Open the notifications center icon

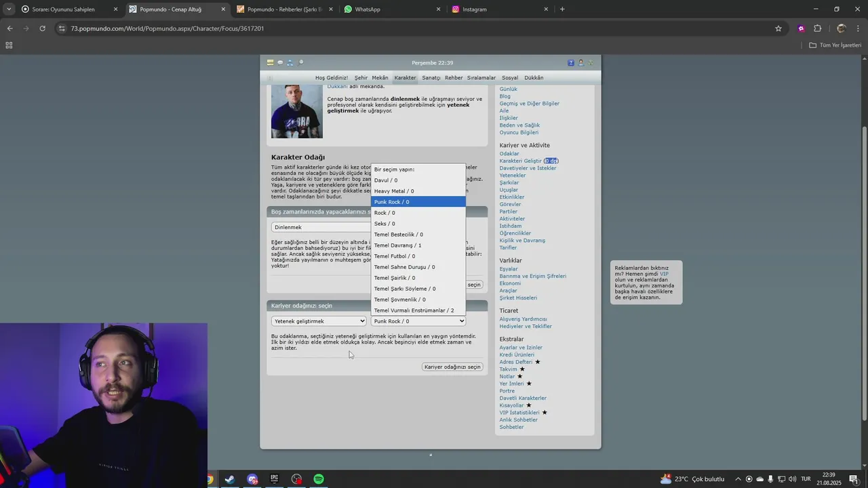pyautogui.click(x=854, y=479)
